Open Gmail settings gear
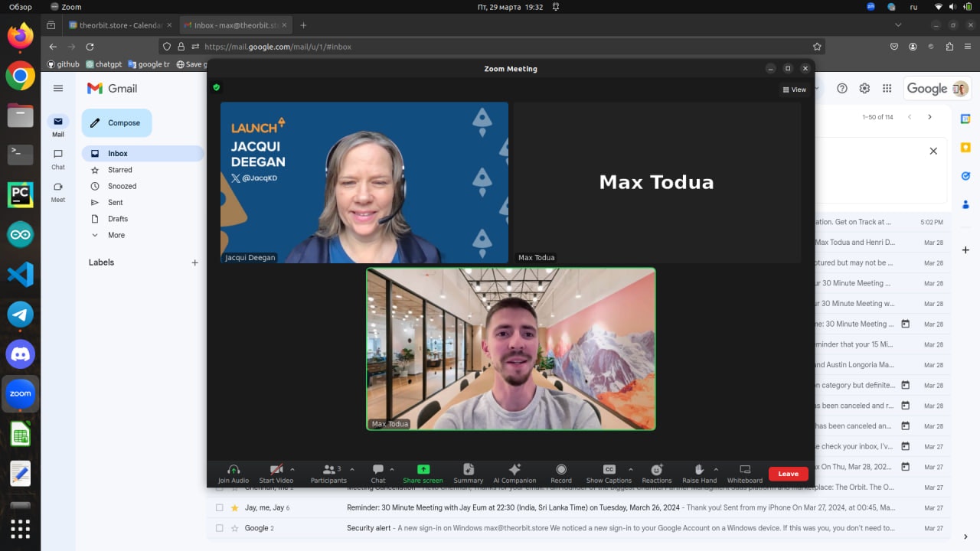 click(x=864, y=89)
